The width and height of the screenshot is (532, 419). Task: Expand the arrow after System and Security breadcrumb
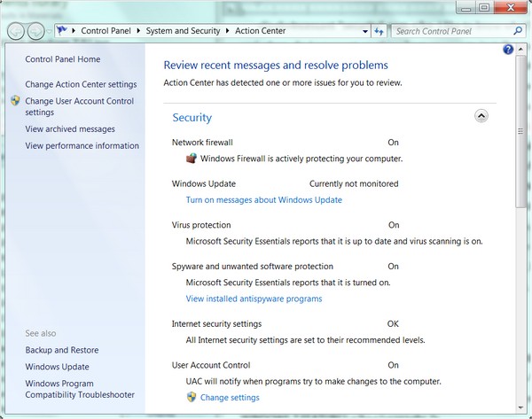coord(227,31)
